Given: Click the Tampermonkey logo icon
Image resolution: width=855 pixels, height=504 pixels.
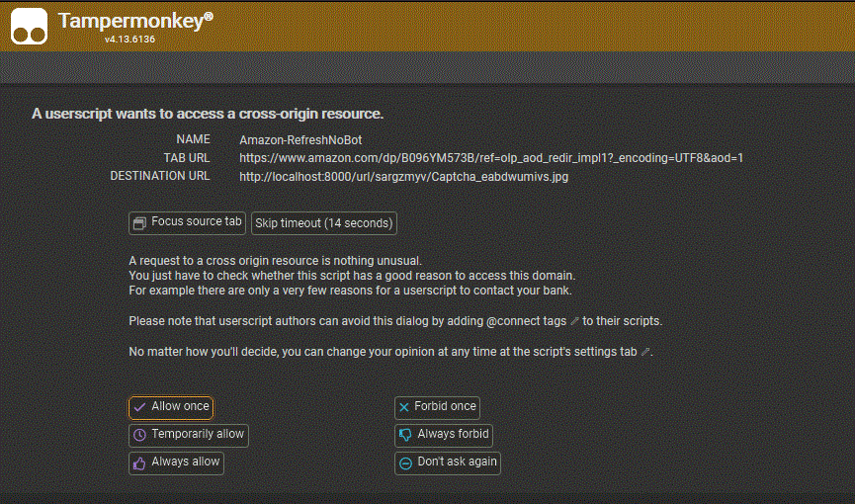Looking at the screenshot, I should (x=30, y=26).
